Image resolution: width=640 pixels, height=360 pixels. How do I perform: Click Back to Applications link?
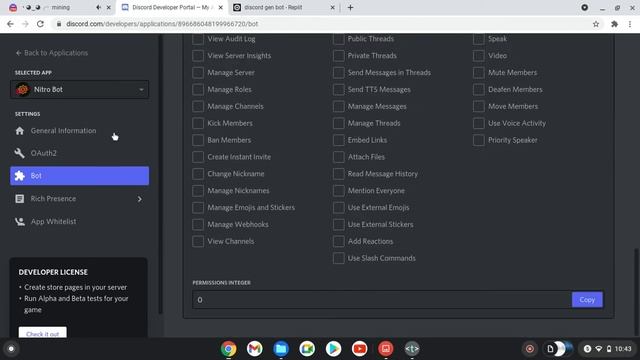(x=52, y=53)
